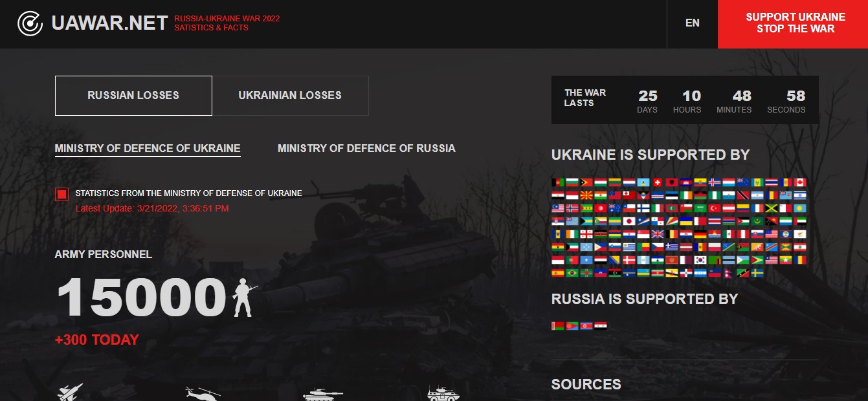868x401 pixels.
Task: Click the UAWAR.NET radar logo icon
Action: tap(30, 24)
